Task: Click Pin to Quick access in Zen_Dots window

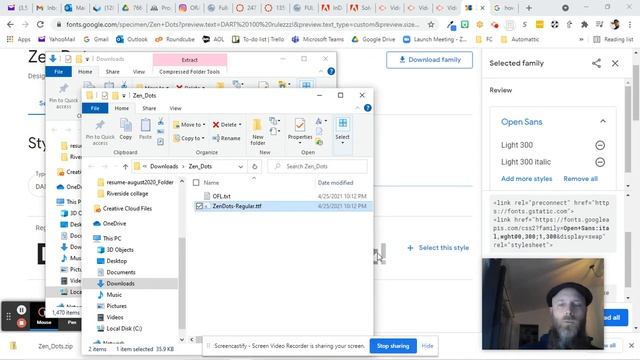Action: [x=100, y=131]
